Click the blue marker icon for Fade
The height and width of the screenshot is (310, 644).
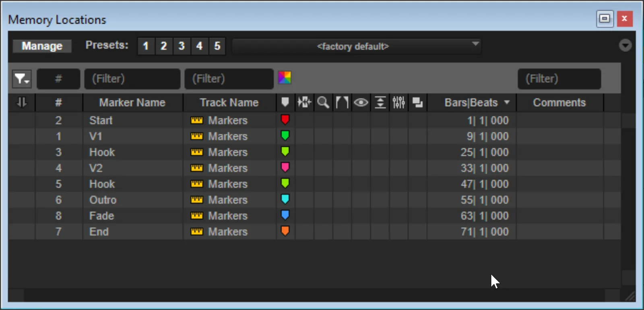pyautogui.click(x=285, y=215)
